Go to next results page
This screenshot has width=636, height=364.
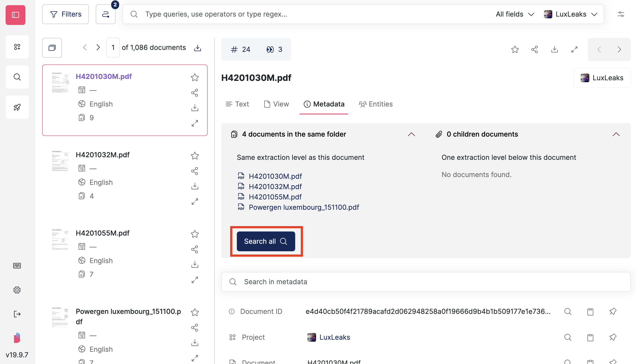click(x=98, y=47)
